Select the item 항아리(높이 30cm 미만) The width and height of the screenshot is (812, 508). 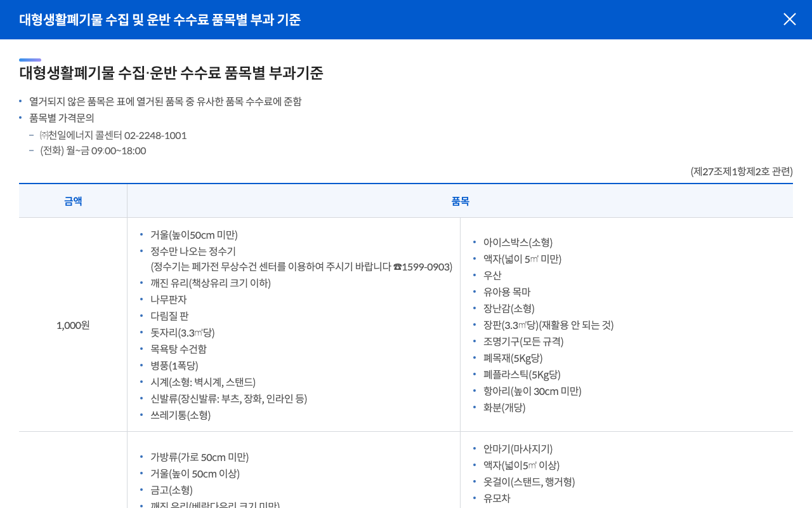[532, 391]
